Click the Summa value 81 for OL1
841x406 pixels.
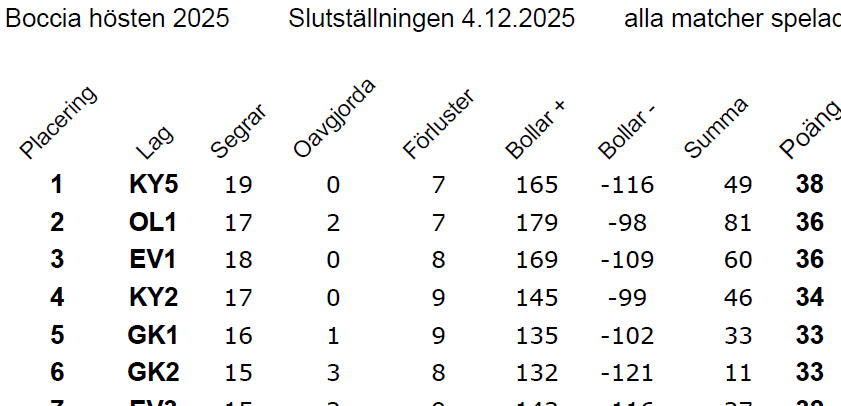(735, 223)
